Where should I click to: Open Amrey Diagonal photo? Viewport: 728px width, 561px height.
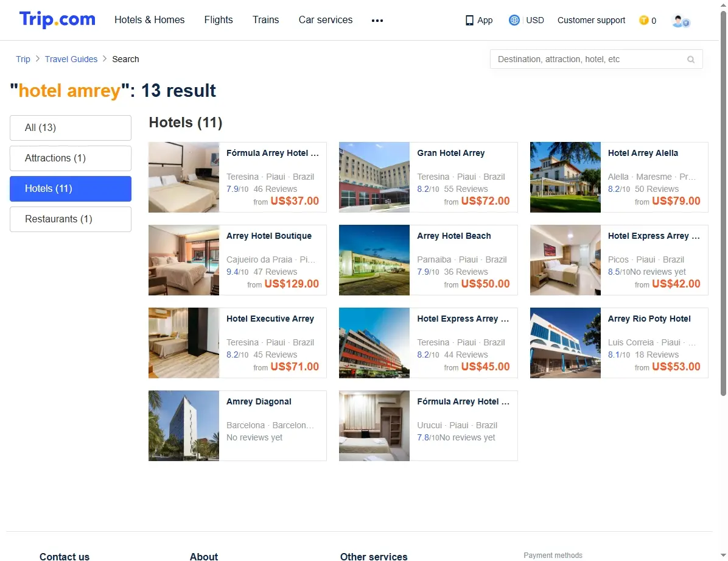[x=184, y=425]
